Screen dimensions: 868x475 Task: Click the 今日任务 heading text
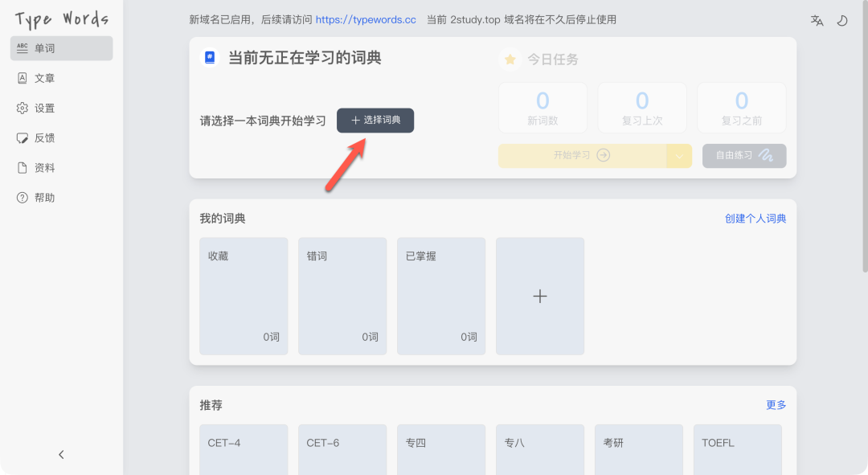click(552, 59)
